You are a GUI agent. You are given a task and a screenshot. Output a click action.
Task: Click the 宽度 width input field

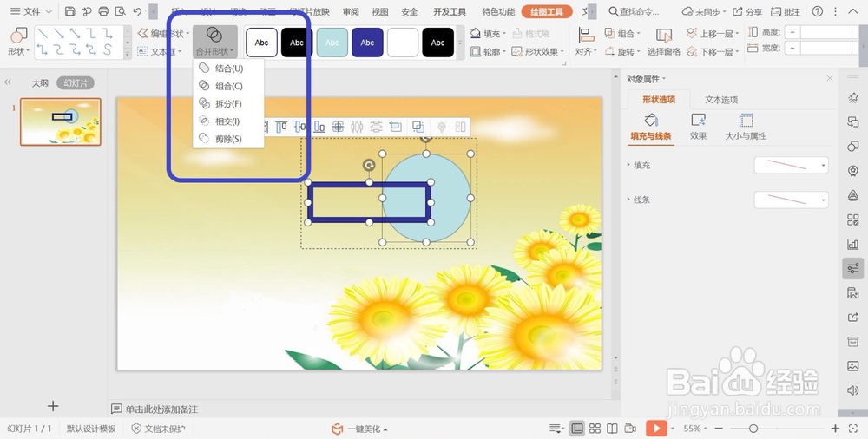coord(828,49)
